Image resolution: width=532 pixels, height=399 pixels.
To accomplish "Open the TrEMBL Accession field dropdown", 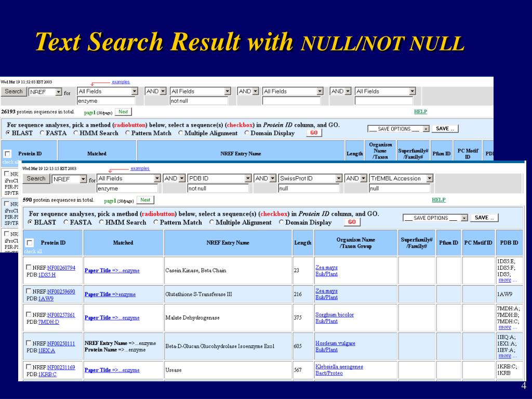I will pos(430,179).
